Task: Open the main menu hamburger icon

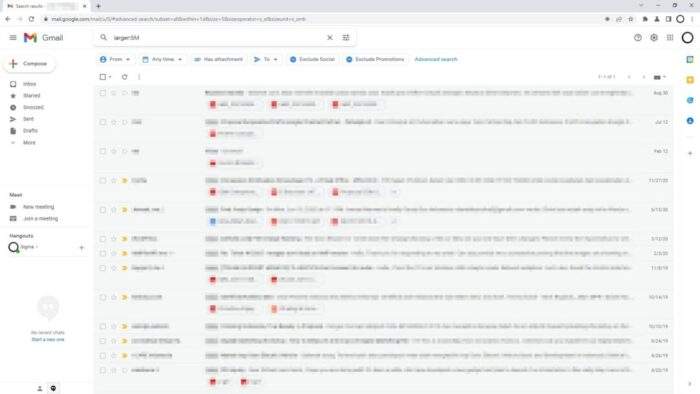Action: click(x=13, y=37)
